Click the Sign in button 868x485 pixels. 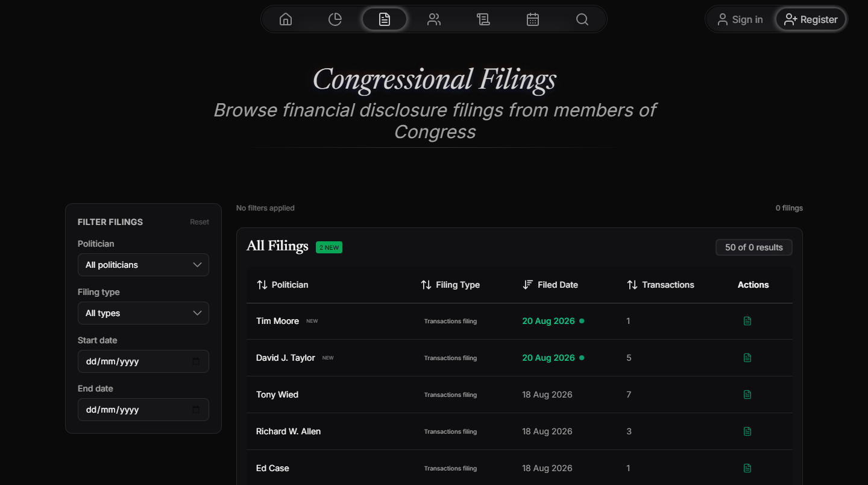pyautogui.click(x=740, y=19)
